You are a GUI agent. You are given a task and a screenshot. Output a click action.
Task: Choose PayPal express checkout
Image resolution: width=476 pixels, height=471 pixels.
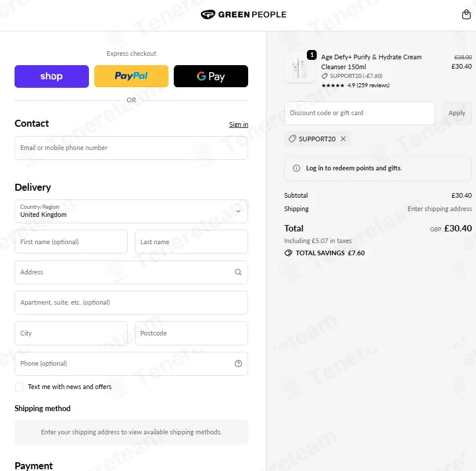(x=131, y=76)
